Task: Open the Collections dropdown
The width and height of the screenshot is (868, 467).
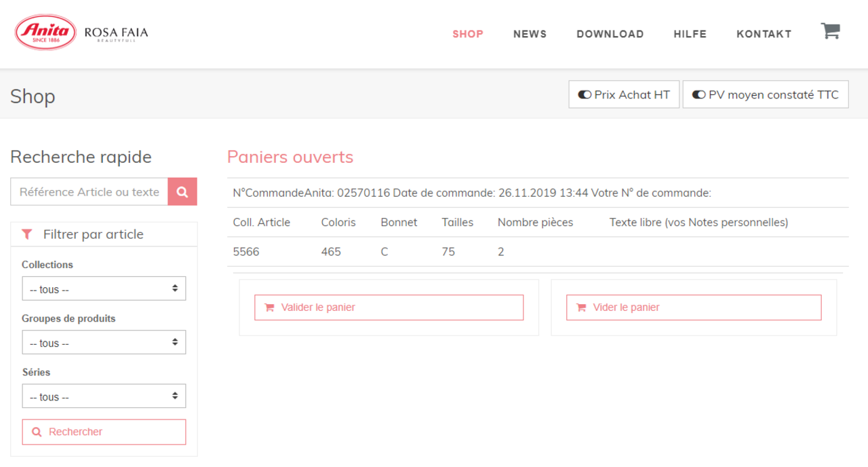Action: 104,288
